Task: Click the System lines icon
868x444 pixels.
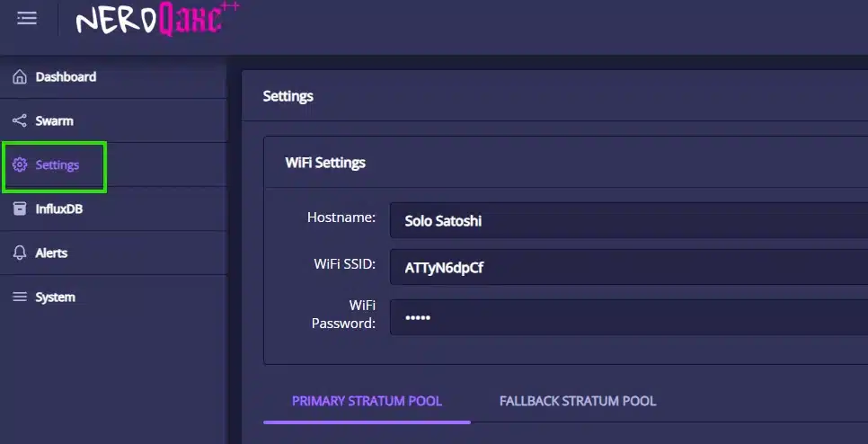Action: [x=20, y=297]
